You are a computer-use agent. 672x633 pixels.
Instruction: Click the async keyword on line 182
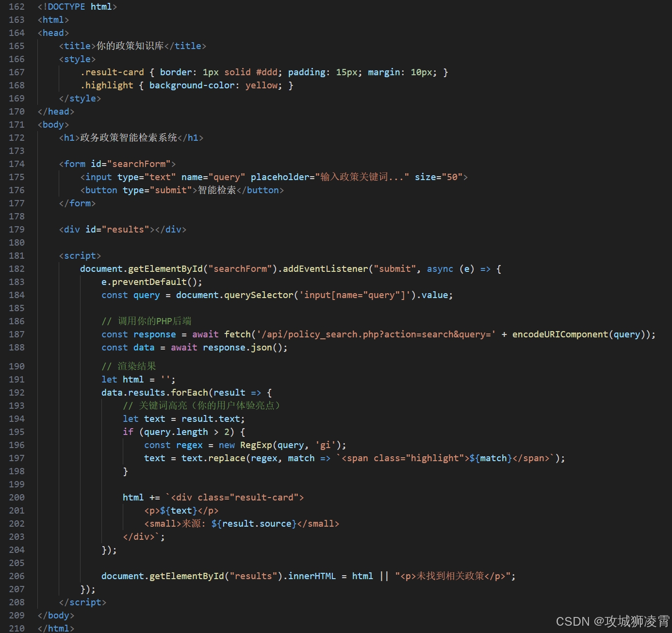click(x=440, y=269)
